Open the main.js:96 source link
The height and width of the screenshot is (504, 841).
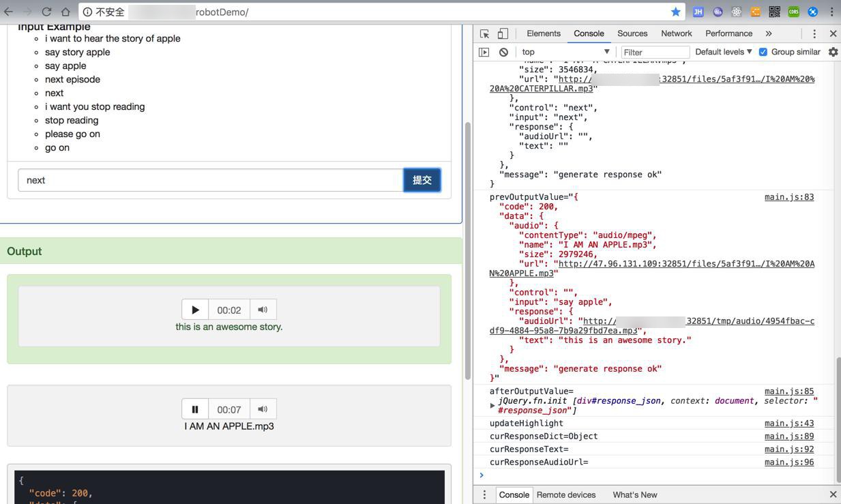789,462
